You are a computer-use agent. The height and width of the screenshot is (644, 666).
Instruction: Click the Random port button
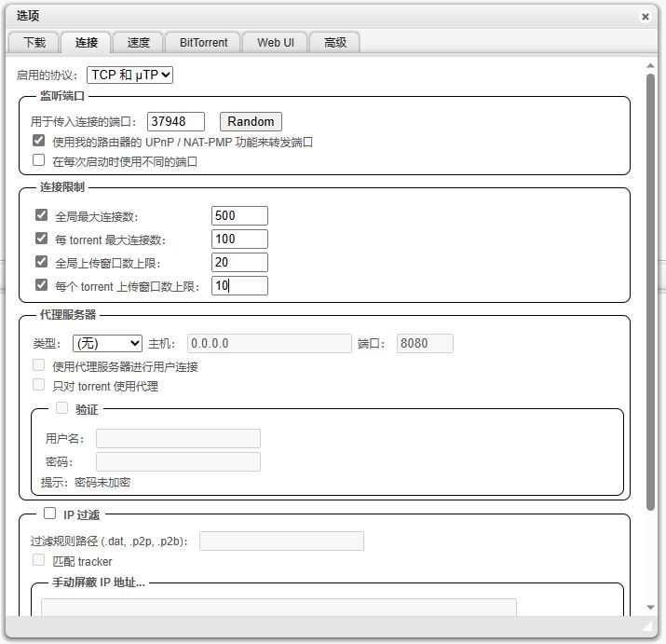pos(251,121)
